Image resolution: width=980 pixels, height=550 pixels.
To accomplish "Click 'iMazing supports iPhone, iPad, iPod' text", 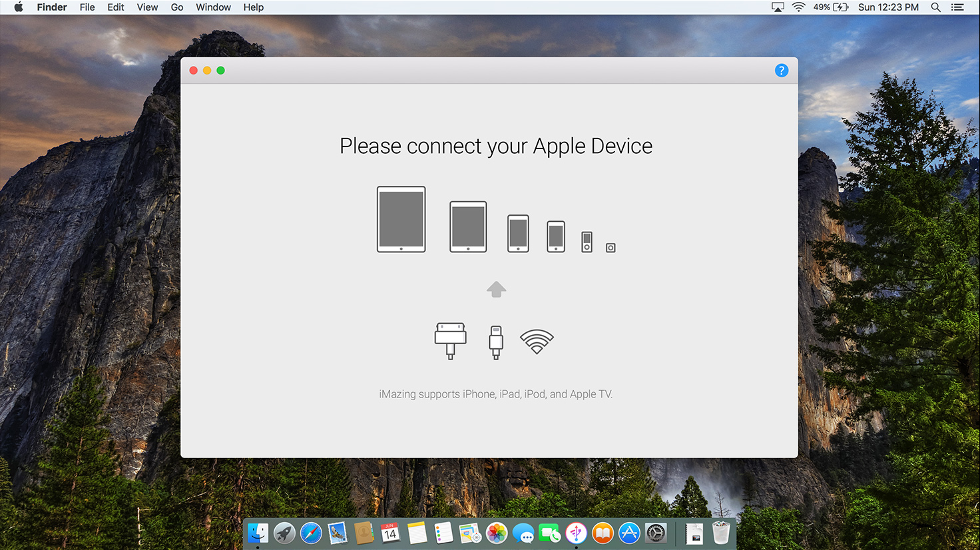I will [x=495, y=394].
